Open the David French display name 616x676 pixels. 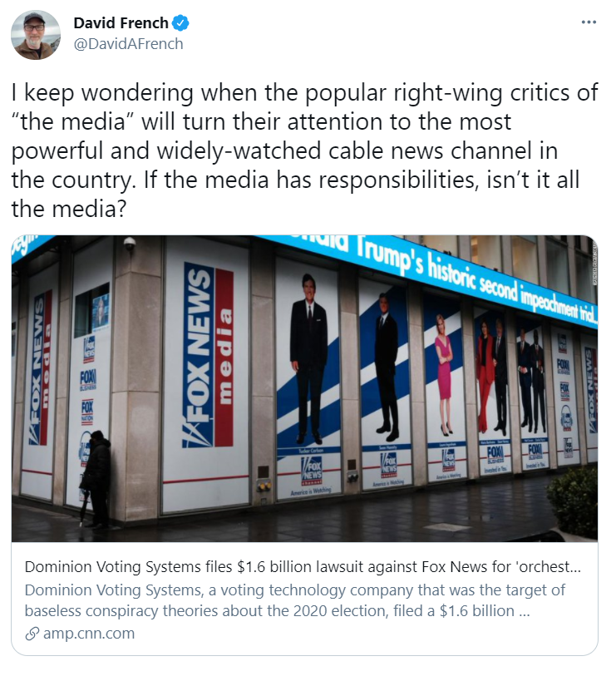121,22
